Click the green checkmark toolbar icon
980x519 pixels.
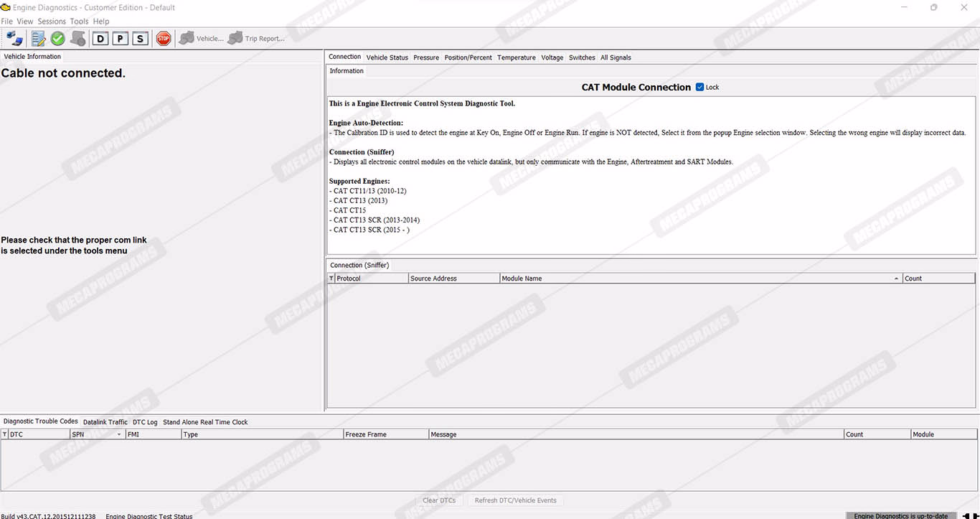point(58,39)
